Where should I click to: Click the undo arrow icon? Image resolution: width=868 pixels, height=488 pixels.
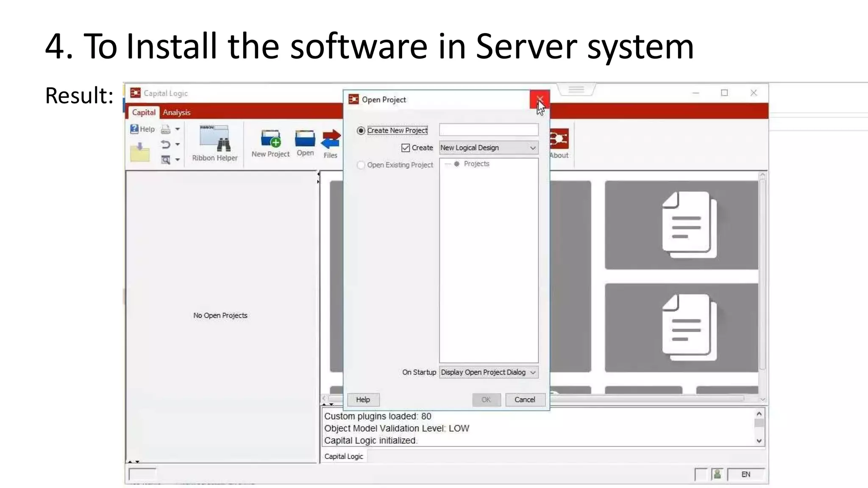tap(165, 144)
